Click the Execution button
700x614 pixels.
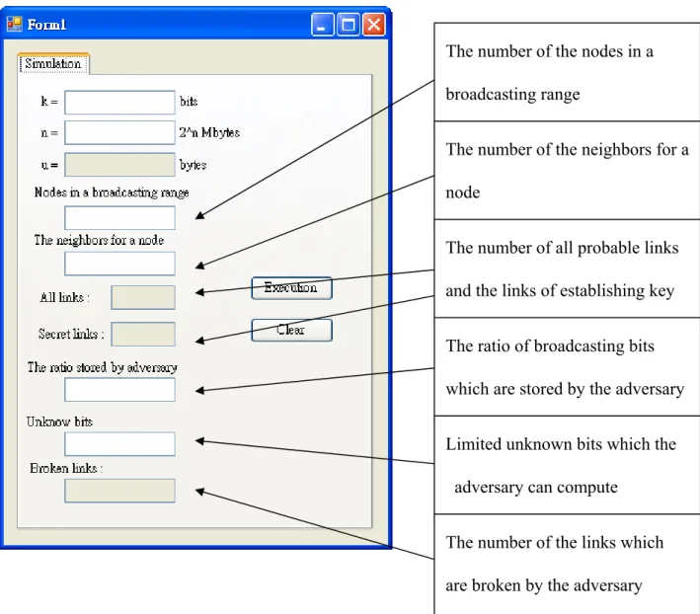point(291,288)
